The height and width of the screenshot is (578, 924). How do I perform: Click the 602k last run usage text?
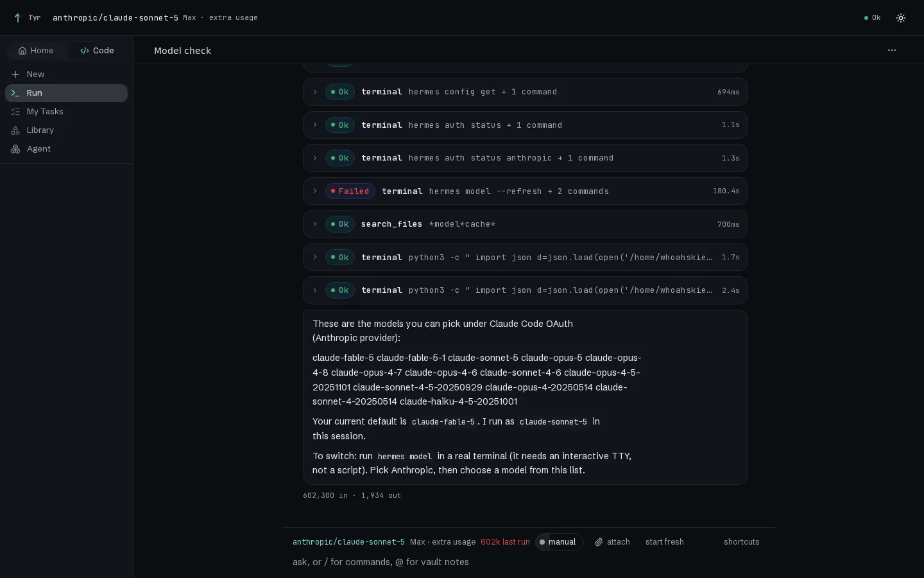click(x=505, y=542)
